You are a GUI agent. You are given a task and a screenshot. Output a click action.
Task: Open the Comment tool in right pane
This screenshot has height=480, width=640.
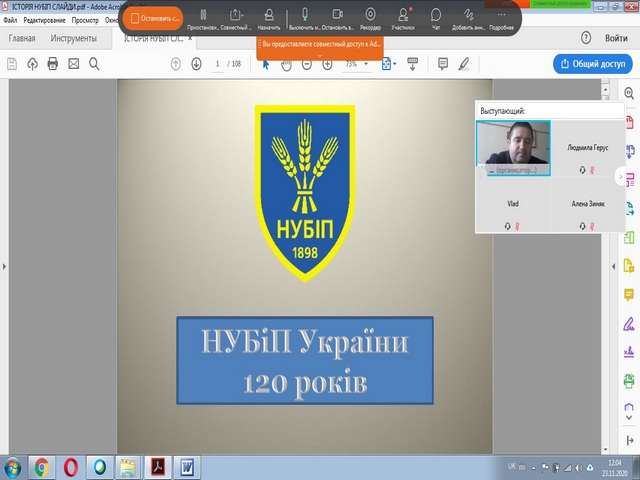click(x=629, y=294)
